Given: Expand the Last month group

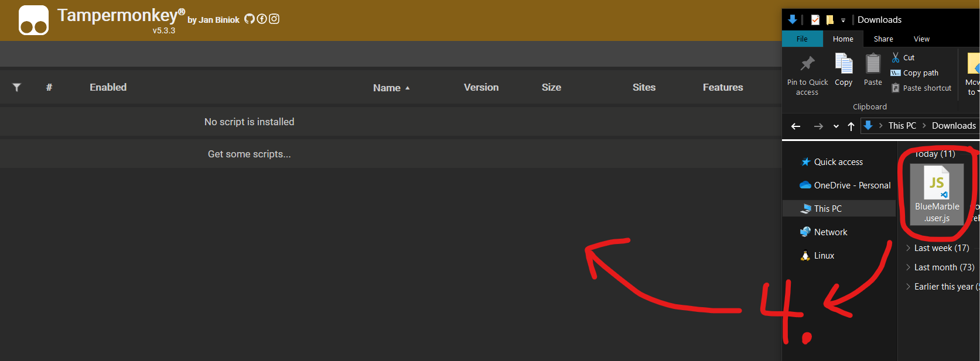Looking at the screenshot, I should click(x=908, y=267).
